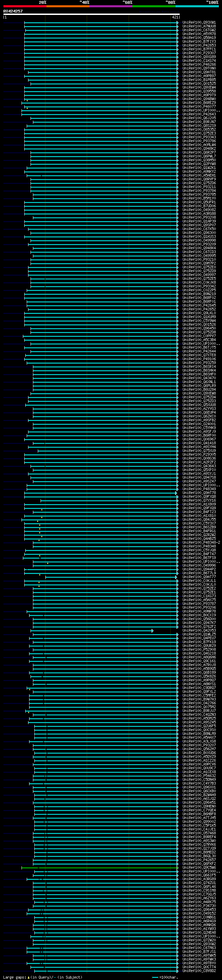Open hit UniRef100_A5YM78
This screenshot has width=222, height=980.
(x=199, y=34)
